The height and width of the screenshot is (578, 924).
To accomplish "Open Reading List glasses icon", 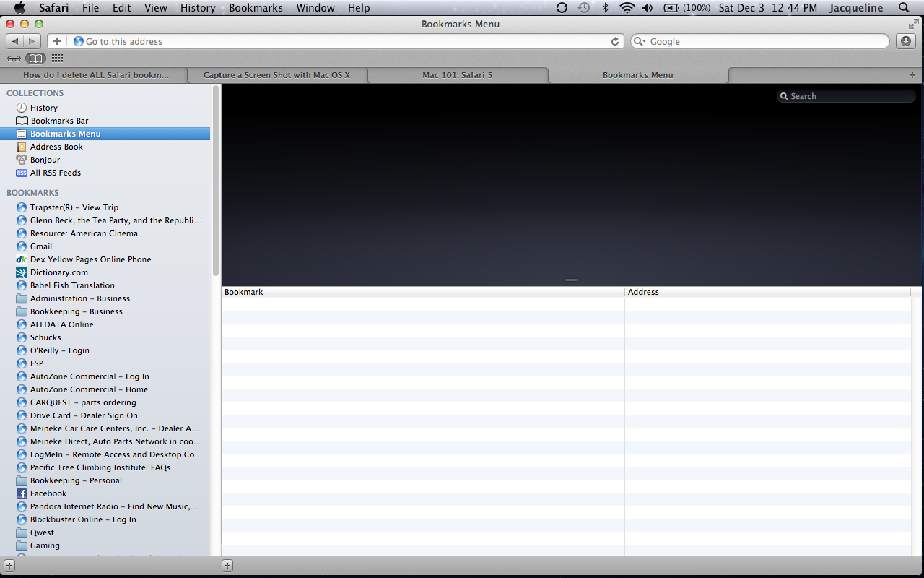I will tap(14, 59).
